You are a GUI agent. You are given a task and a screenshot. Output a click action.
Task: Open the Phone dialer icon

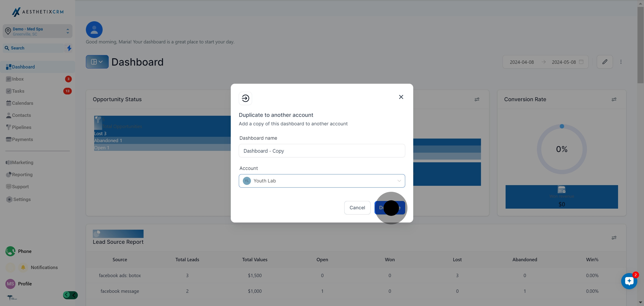11,251
